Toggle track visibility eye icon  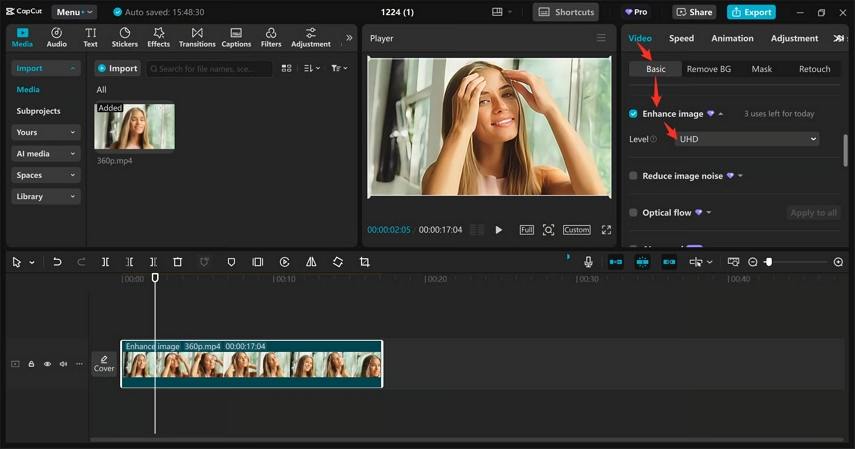[x=47, y=364]
